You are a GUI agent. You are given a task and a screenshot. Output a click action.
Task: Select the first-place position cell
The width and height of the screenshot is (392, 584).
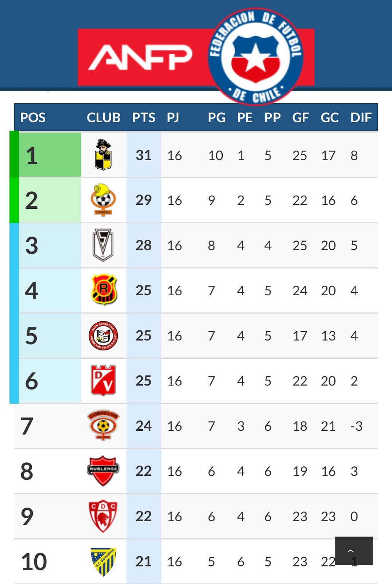tap(50, 155)
